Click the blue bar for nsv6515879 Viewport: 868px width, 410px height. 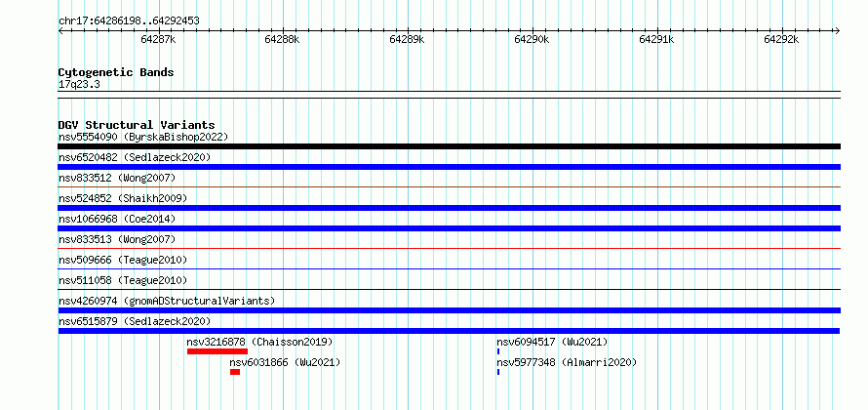[x=449, y=331]
